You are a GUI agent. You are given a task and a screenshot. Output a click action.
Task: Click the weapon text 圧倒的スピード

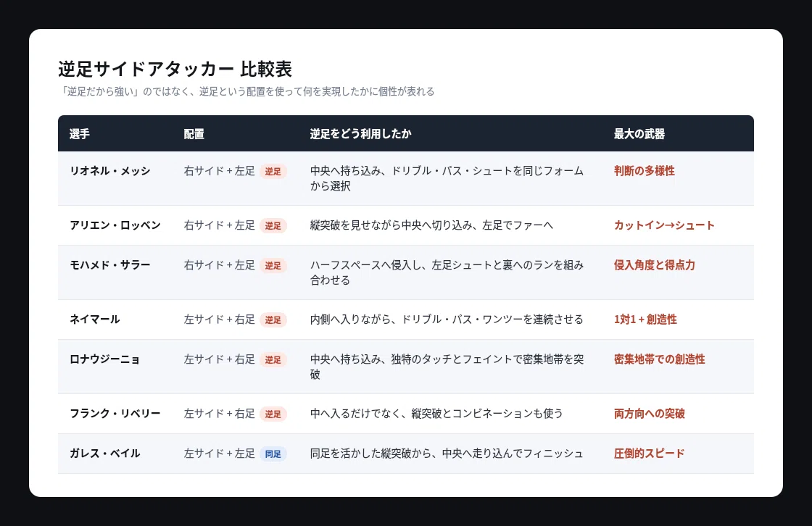tap(650, 454)
